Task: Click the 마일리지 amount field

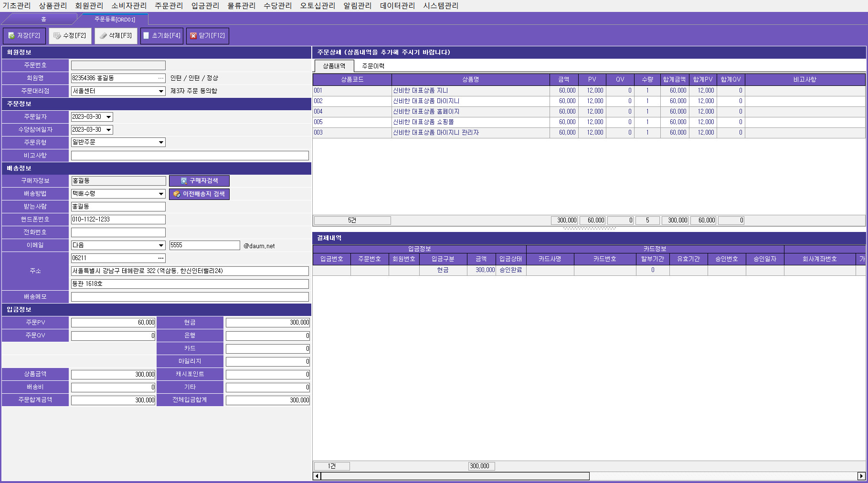Action: [x=268, y=361]
